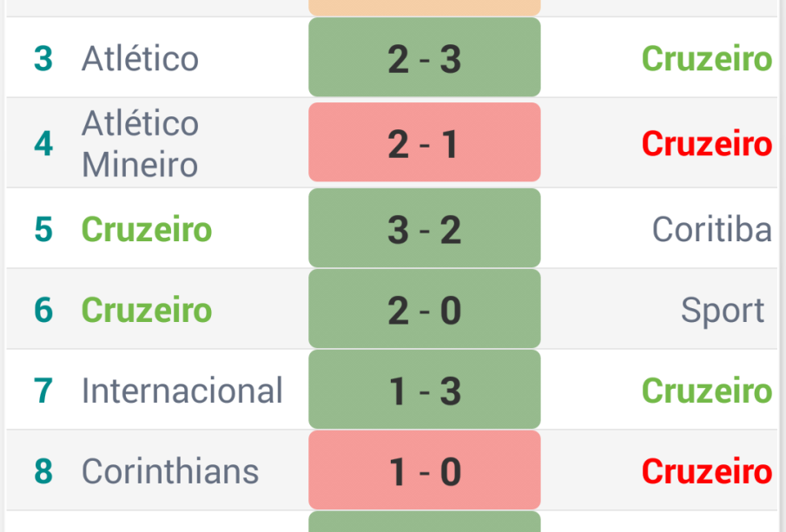
Task: Select the Coritiba team name
Action: (x=711, y=229)
